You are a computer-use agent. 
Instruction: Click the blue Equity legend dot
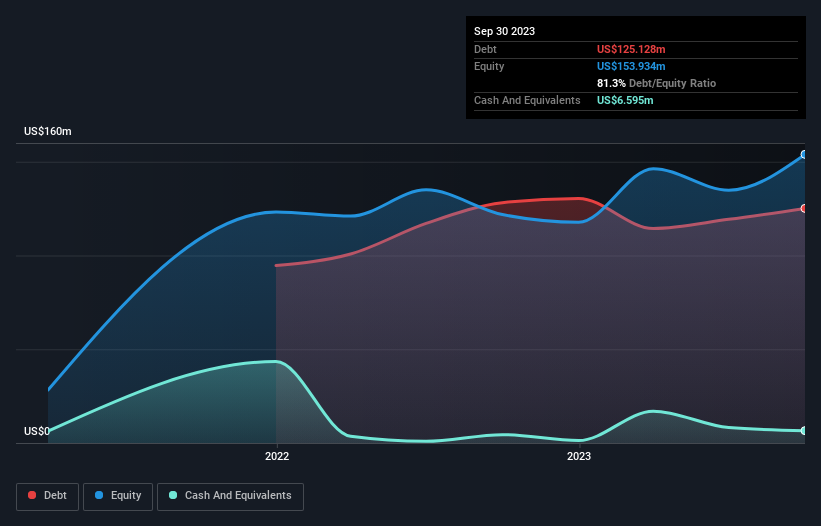(x=99, y=495)
